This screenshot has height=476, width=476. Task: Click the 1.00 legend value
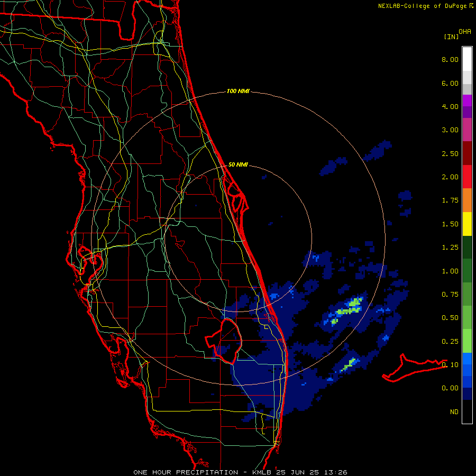450,271
